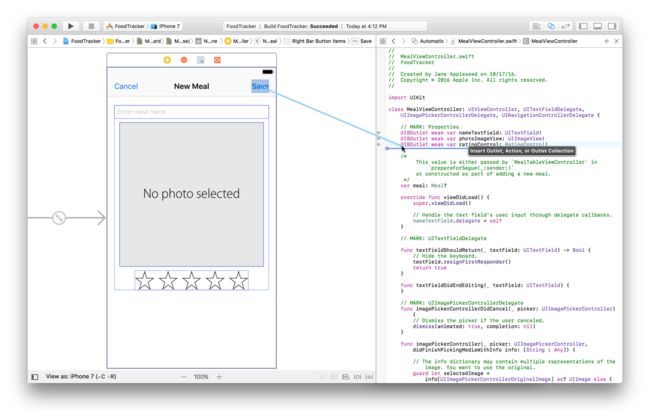
Task: Open MealViewController class symbol crumb
Action: (x=551, y=41)
